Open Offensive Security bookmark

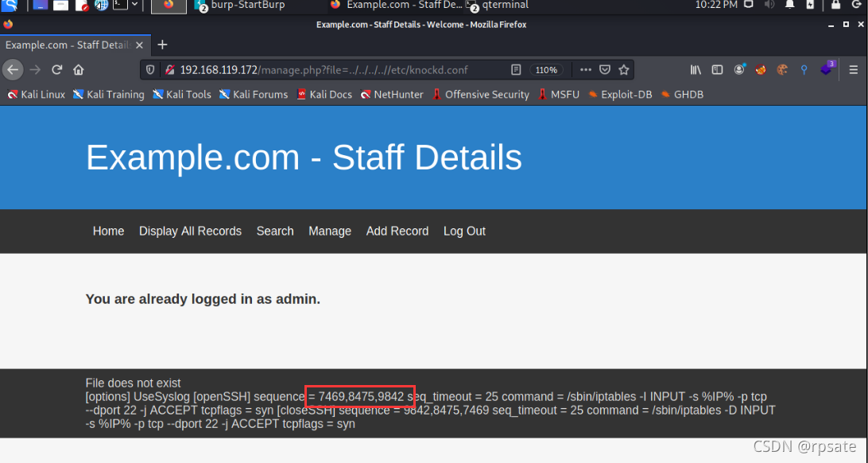coord(480,95)
